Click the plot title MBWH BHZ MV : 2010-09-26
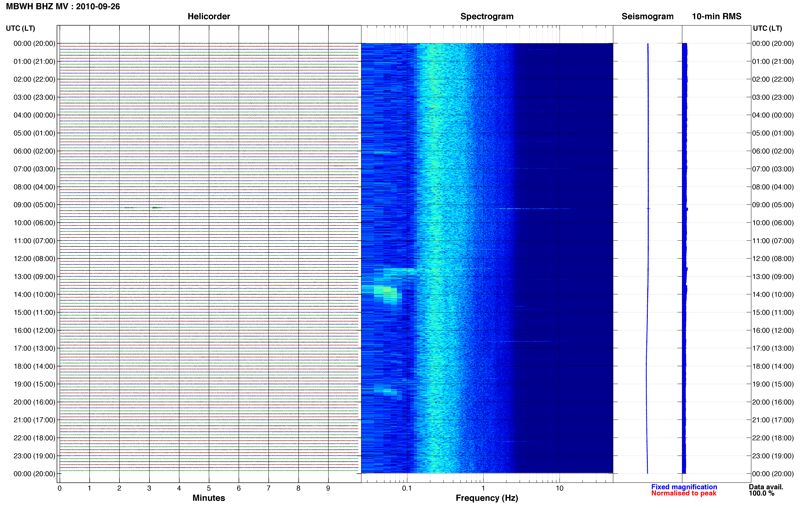Screen dimensions: 812x508 pyautogui.click(x=63, y=6)
